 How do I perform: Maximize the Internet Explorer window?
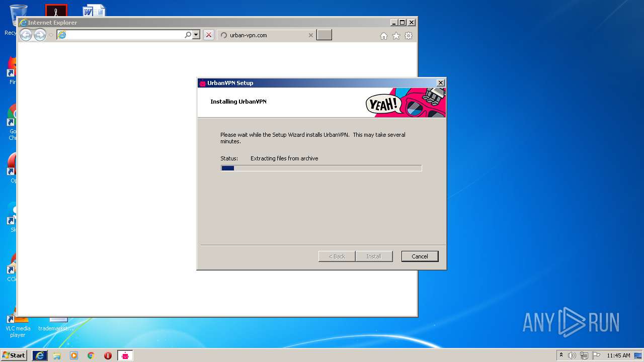tap(403, 23)
